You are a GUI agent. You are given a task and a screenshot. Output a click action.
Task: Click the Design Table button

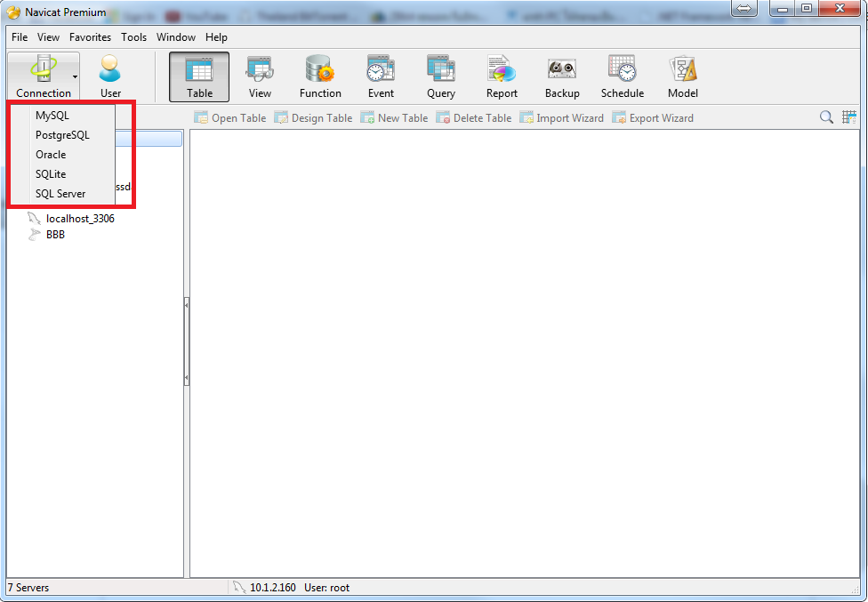coord(313,118)
